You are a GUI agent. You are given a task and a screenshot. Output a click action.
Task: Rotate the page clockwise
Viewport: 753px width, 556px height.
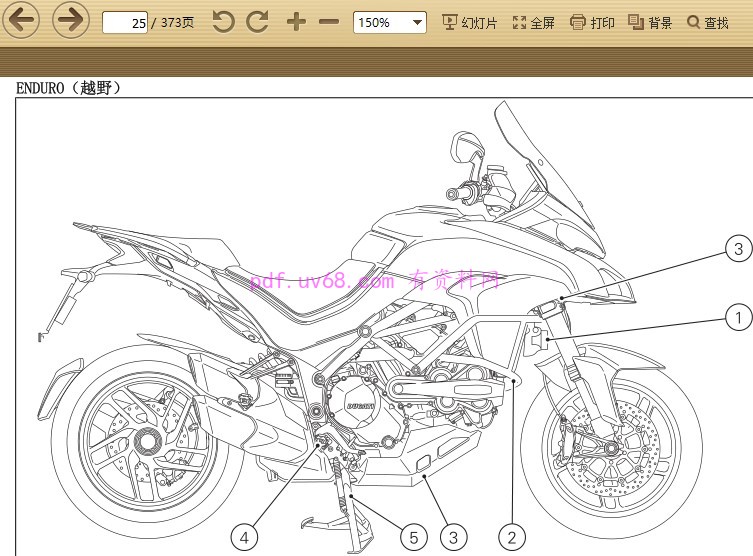pos(258,22)
